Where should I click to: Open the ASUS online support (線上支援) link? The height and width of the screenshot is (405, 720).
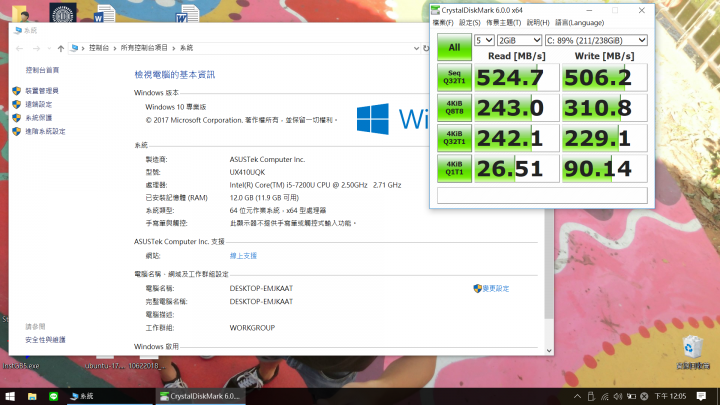click(243, 256)
